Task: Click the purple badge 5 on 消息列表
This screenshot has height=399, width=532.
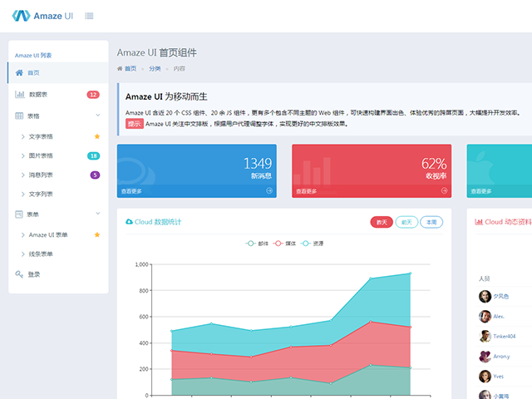Action: tap(95, 175)
